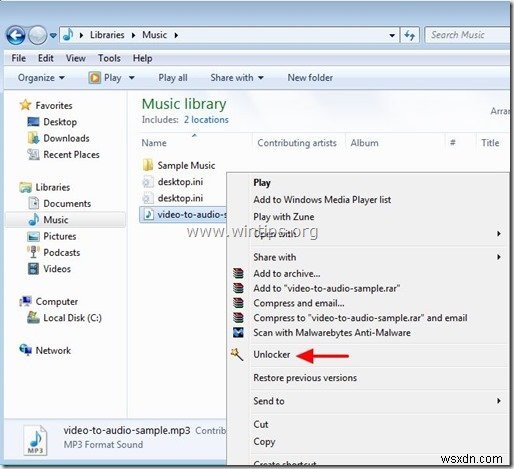Select the Documents library

click(67, 203)
